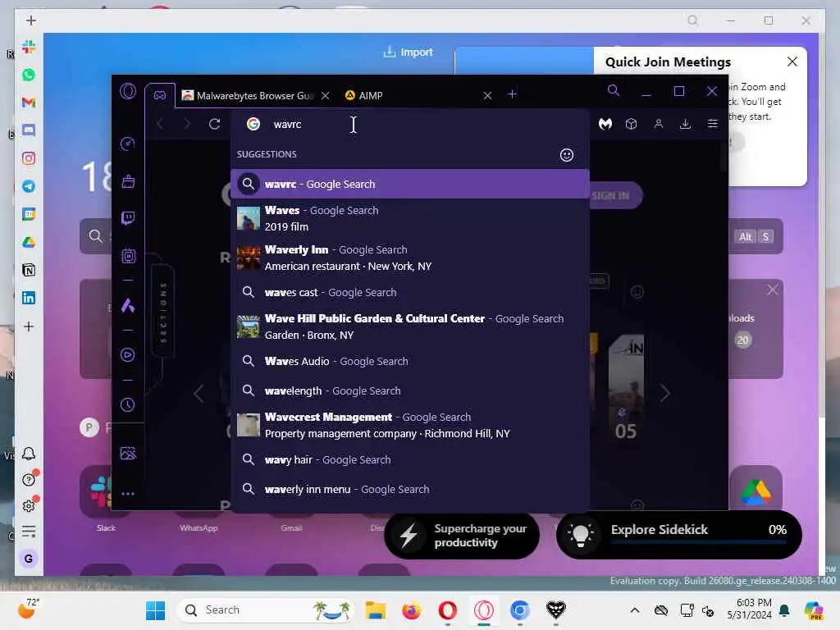
Task: Click Windows Start button
Action: pos(155,610)
